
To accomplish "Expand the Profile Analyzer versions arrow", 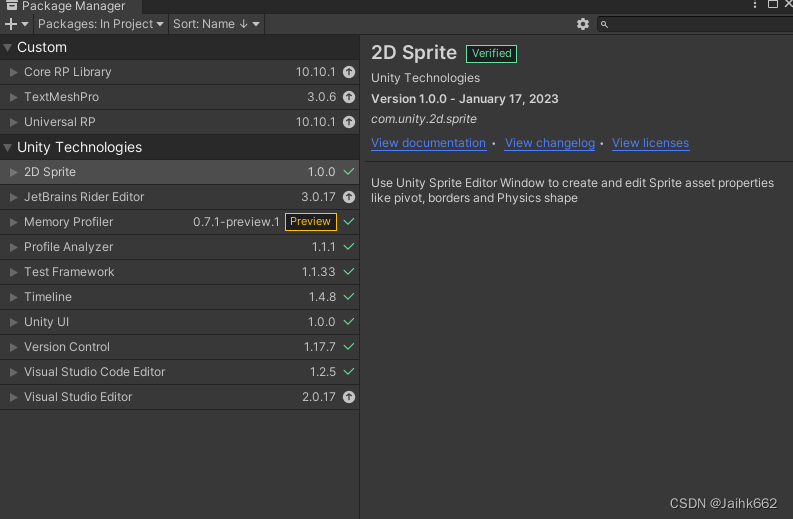I will (x=14, y=247).
